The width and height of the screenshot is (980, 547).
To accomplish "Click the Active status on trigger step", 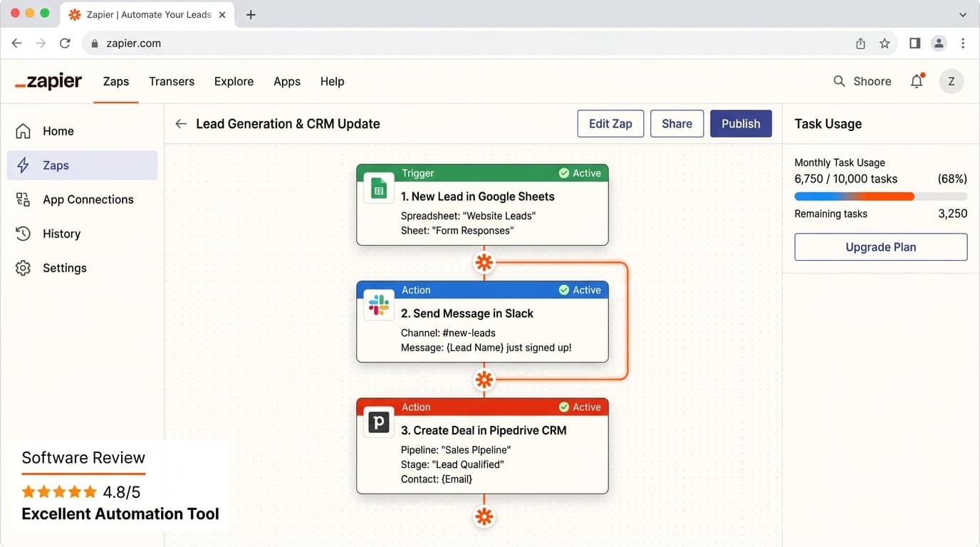I will (x=580, y=173).
